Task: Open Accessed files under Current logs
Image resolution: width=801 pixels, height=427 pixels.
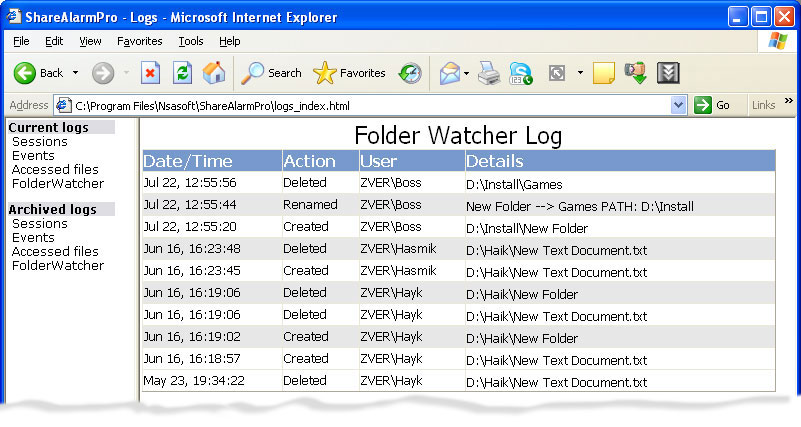Action: (55, 170)
